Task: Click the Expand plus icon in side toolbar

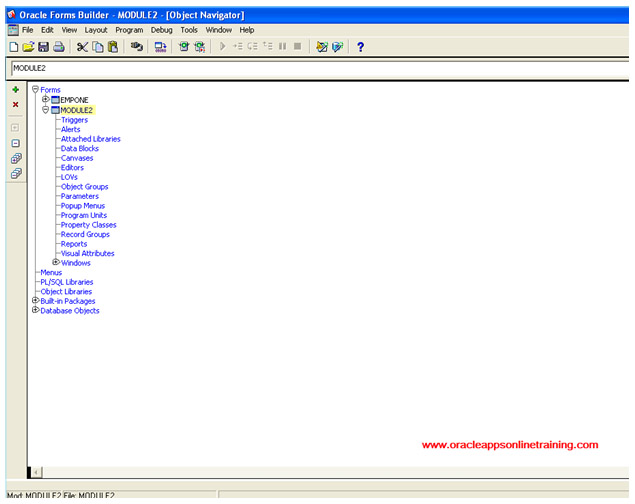Action: (x=15, y=128)
